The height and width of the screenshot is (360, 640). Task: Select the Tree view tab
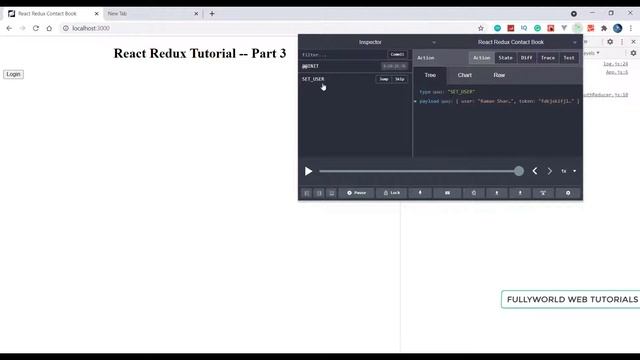(x=430, y=75)
